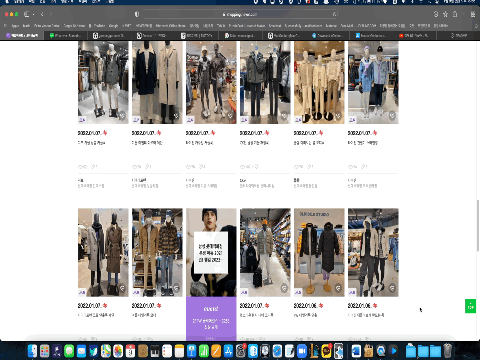Focus the browser address bar
480x360 pixels.
click(x=240, y=14)
